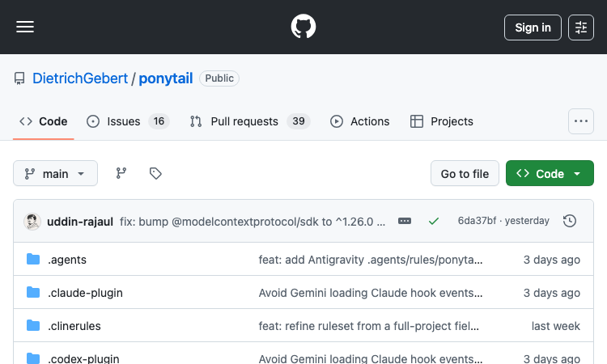Image resolution: width=607 pixels, height=364 pixels.
Task: Click the Sign in button
Action: [533, 28]
